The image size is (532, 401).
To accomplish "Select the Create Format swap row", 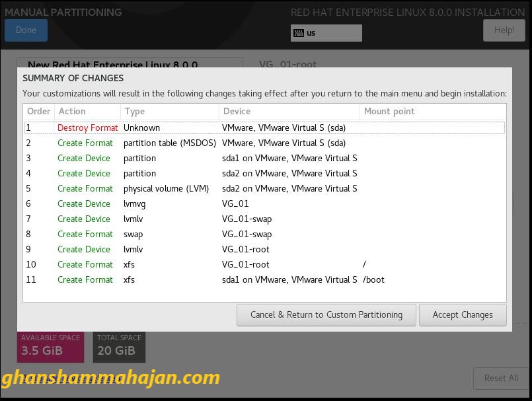I will tap(264, 235).
